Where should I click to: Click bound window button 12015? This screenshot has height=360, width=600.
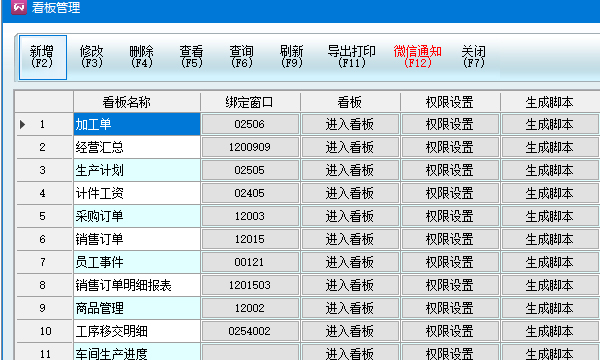(250, 239)
